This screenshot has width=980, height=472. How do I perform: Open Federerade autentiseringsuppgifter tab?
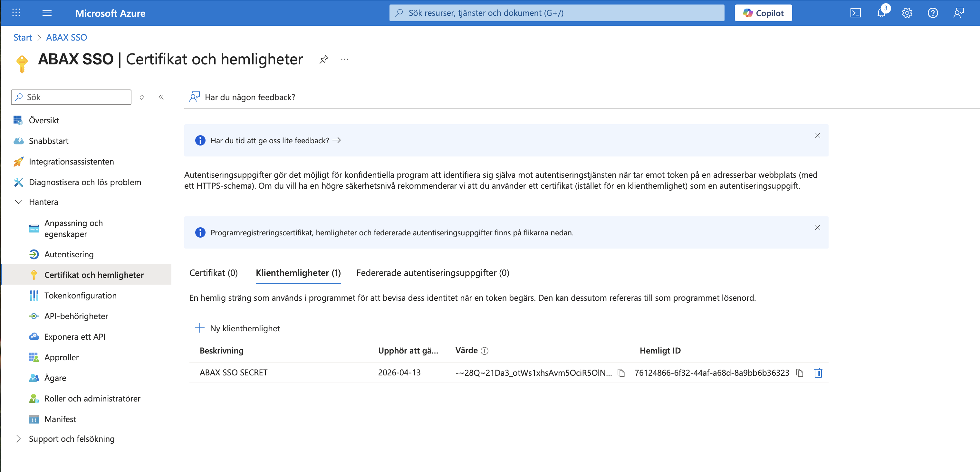[433, 273]
